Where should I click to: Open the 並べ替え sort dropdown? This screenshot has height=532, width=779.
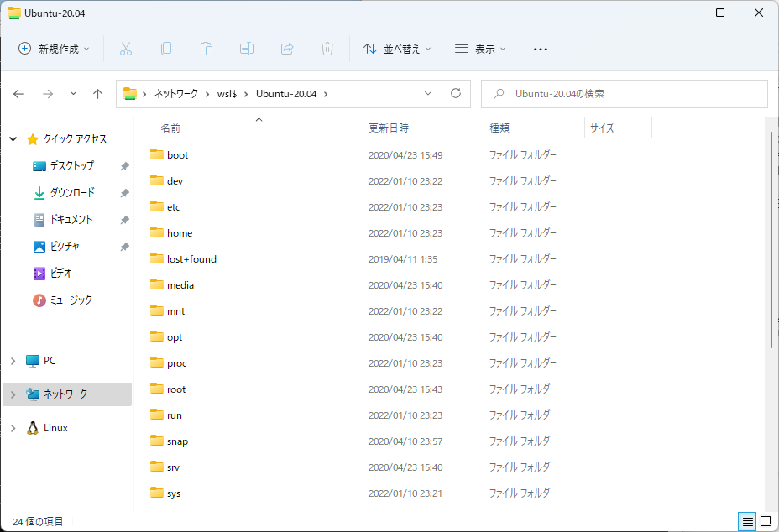pos(397,49)
